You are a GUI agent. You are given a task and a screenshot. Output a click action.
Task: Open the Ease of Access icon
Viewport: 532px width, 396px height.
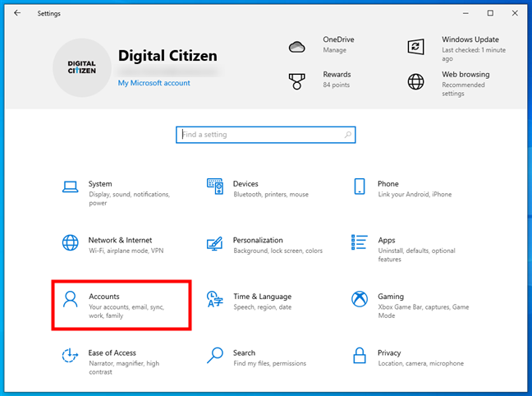pyautogui.click(x=71, y=355)
